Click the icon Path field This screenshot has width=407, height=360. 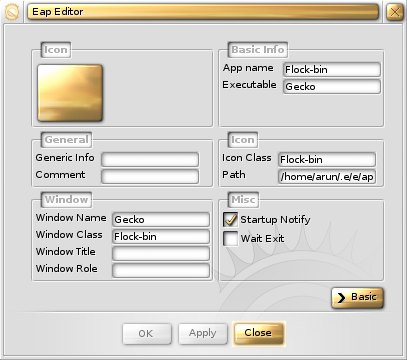(327, 177)
